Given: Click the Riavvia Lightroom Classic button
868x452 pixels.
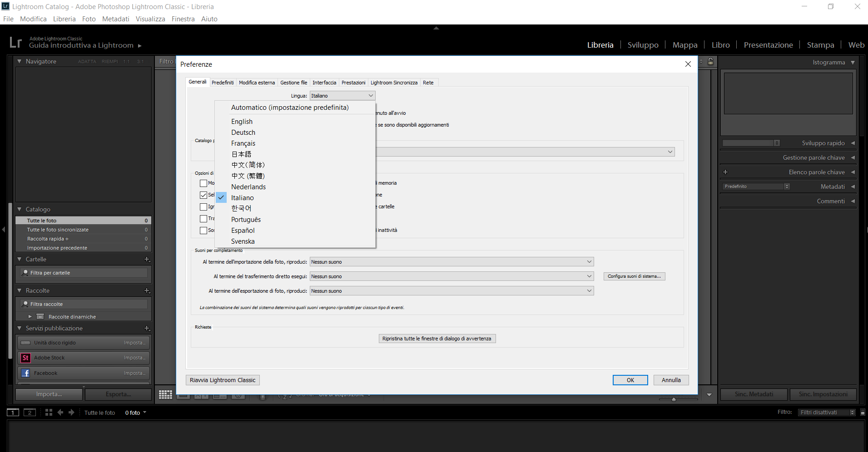Looking at the screenshot, I should tap(223, 380).
